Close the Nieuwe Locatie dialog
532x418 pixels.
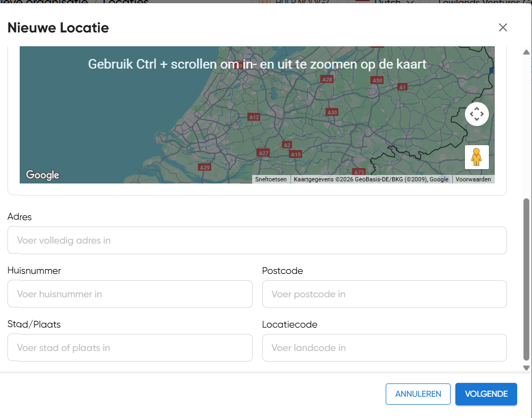503,28
